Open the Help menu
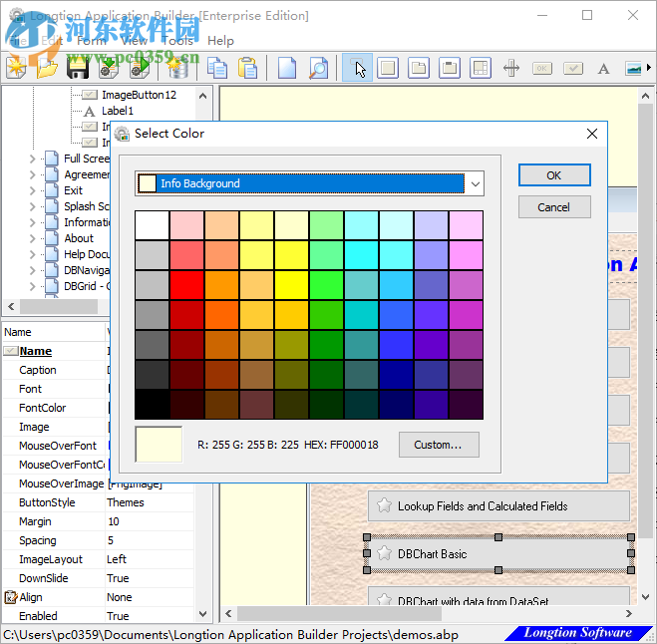 (x=220, y=41)
